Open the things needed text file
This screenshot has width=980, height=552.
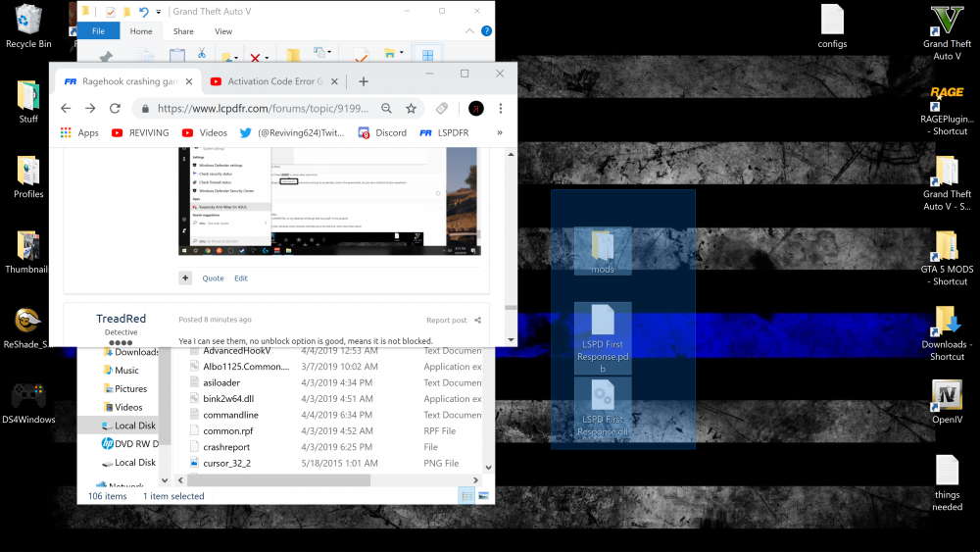pos(947,482)
